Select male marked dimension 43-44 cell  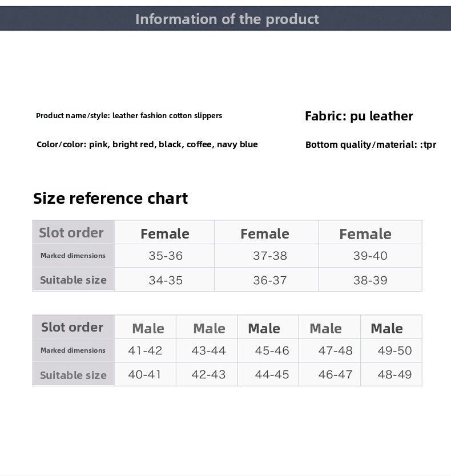(x=207, y=350)
